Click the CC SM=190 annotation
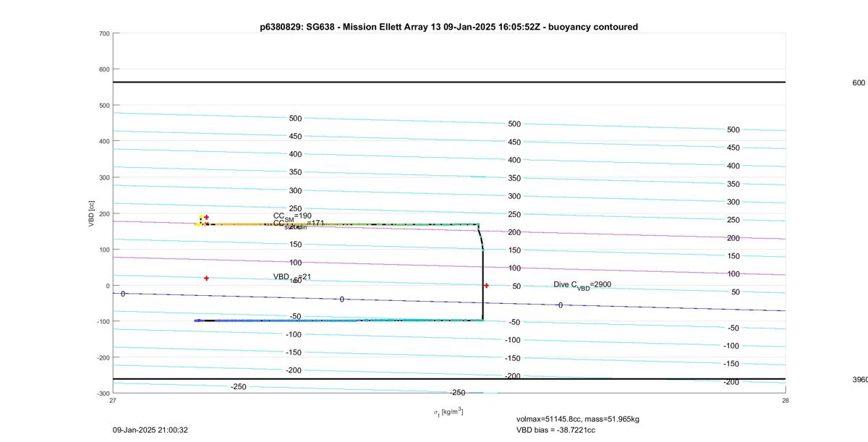 pyautogui.click(x=292, y=216)
